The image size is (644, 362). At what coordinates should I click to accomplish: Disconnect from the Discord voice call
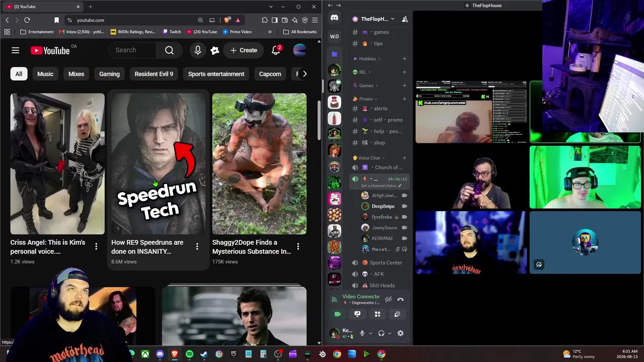click(400, 299)
